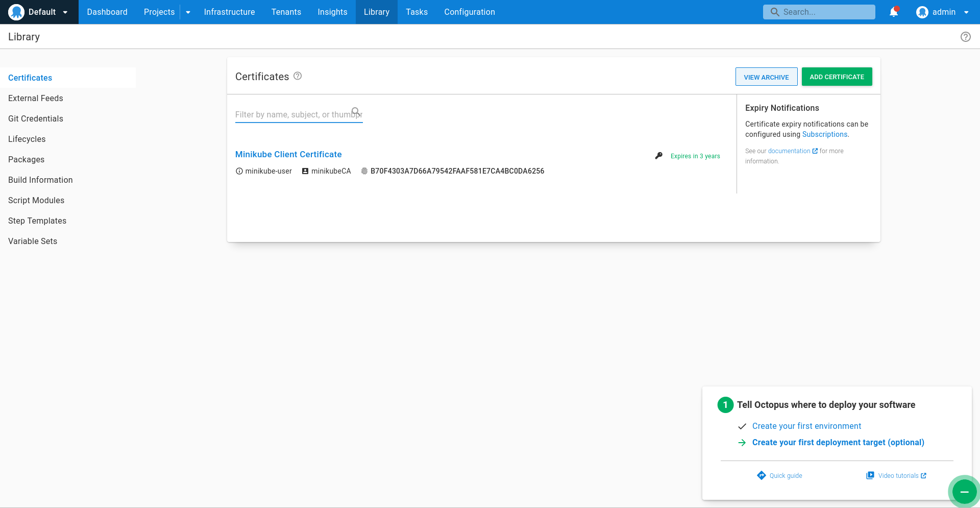The image size is (980, 508).
Task: Open the Quick guide link
Action: coord(786,476)
